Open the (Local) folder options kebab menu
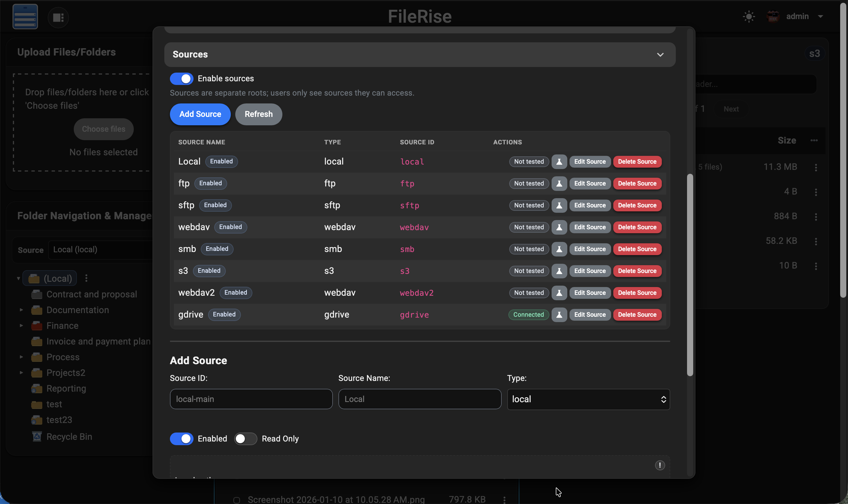The image size is (848, 504). (x=86, y=278)
